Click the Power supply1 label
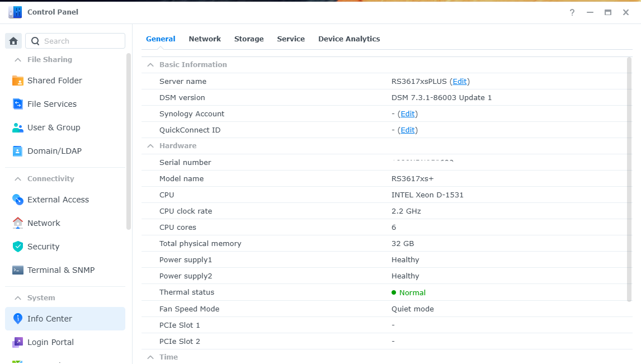This screenshot has height=364, width=641. pyautogui.click(x=186, y=260)
